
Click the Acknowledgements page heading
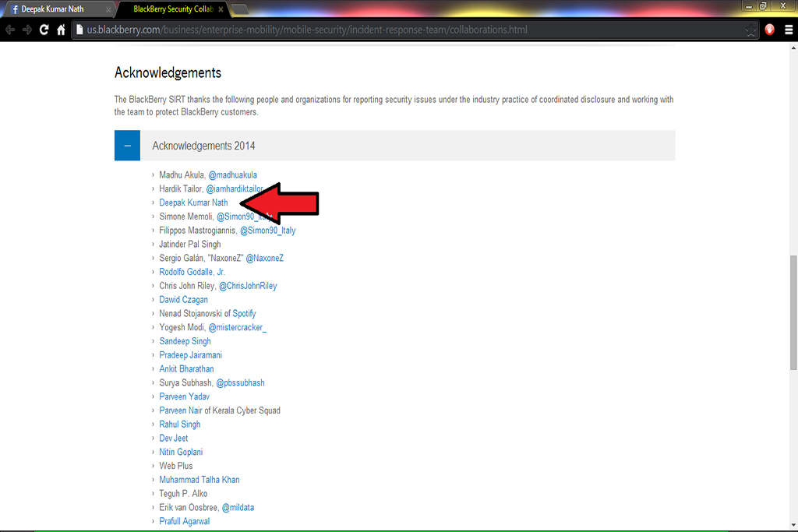pyautogui.click(x=168, y=72)
